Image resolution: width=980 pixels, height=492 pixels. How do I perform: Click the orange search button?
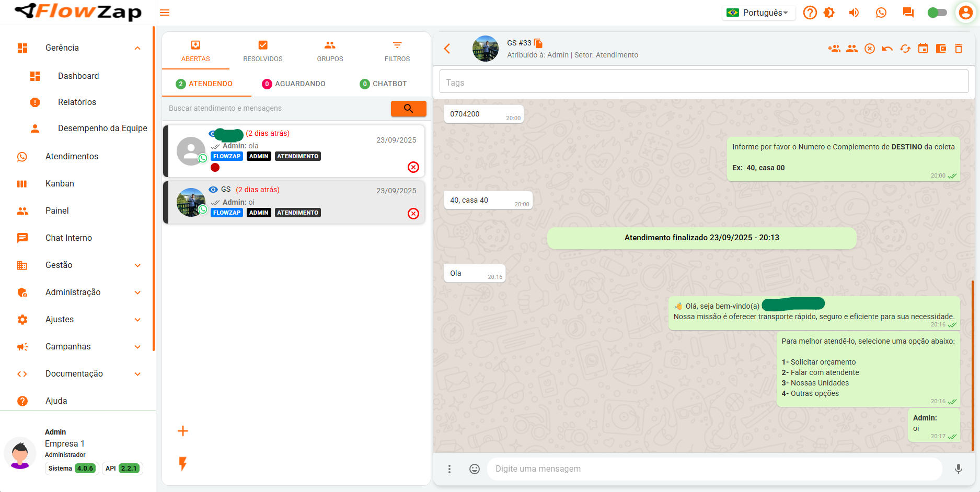408,108
